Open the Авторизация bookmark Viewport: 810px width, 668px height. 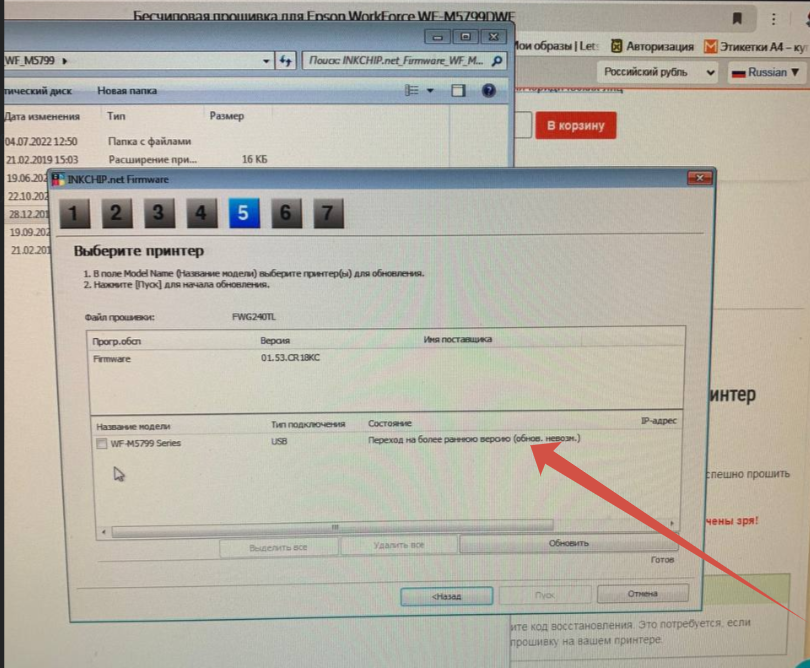[x=651, y=46]
